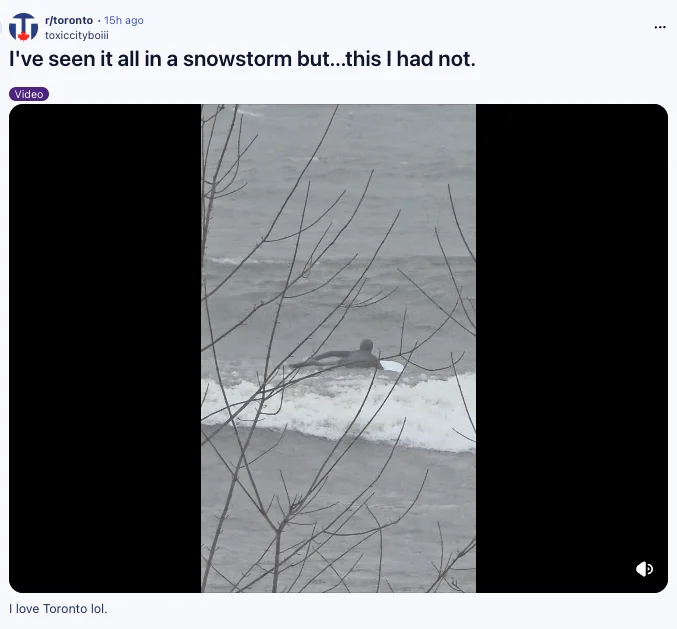Select the "I love Toronto lol." post text
This screenshot has width=677, height=629.
(x=58, y=609)
